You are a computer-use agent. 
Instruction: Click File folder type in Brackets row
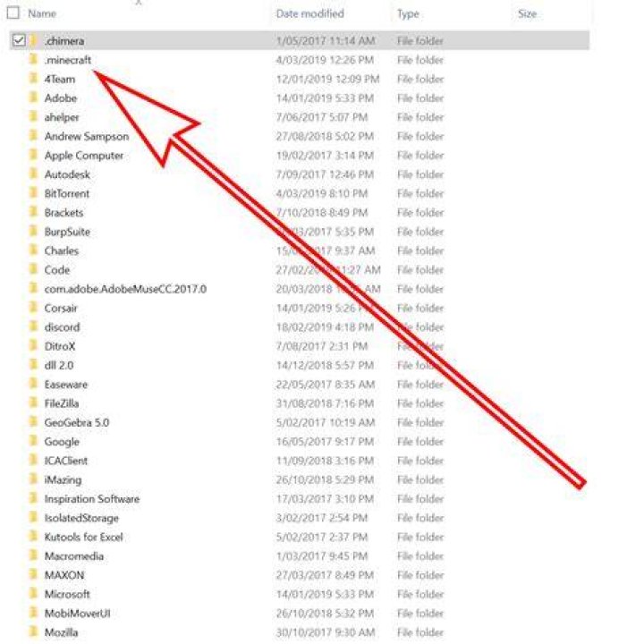420,213
